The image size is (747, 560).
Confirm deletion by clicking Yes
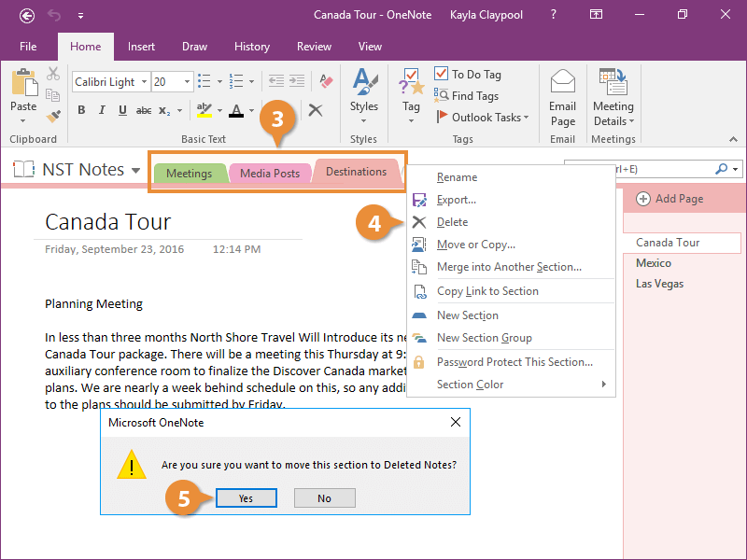click(246, 498)
